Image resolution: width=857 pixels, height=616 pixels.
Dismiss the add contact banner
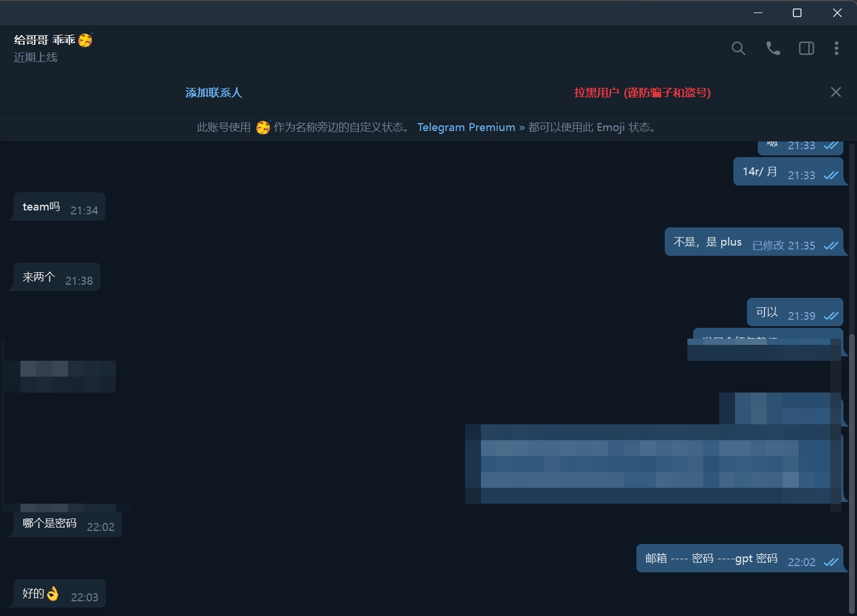(x=835, y=92)
